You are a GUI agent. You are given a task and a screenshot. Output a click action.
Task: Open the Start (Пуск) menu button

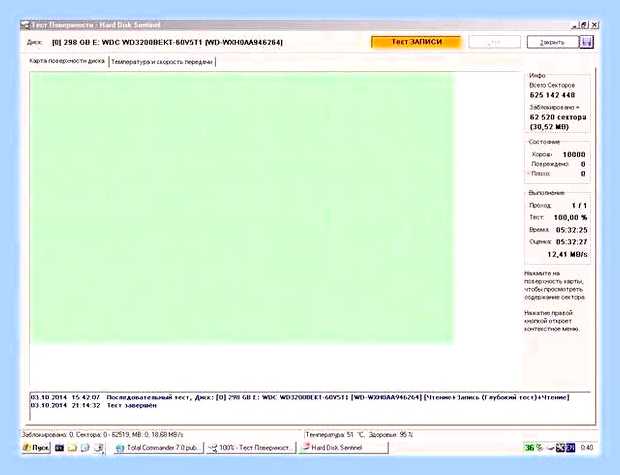click(36, 448)
